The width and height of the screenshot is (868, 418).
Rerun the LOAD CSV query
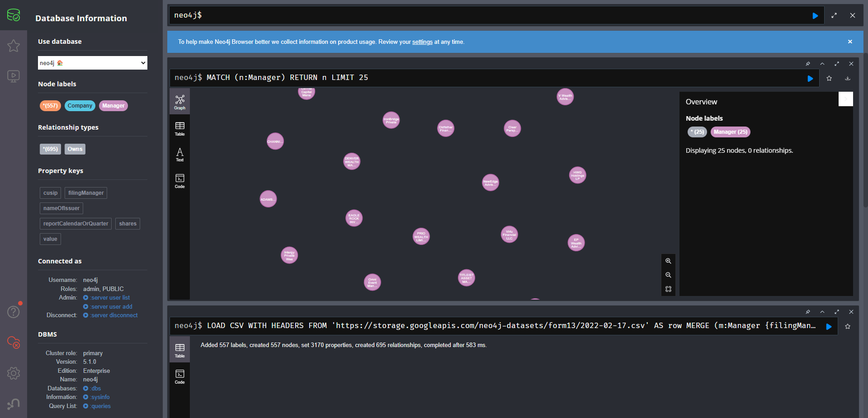coord(829,326)
